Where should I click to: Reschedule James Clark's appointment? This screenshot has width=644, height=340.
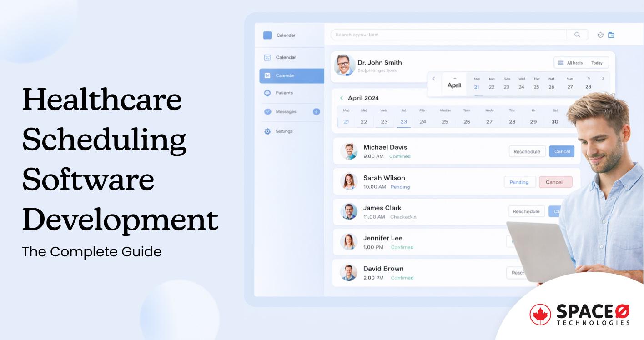pyautogui.click(x=527, y=211)
